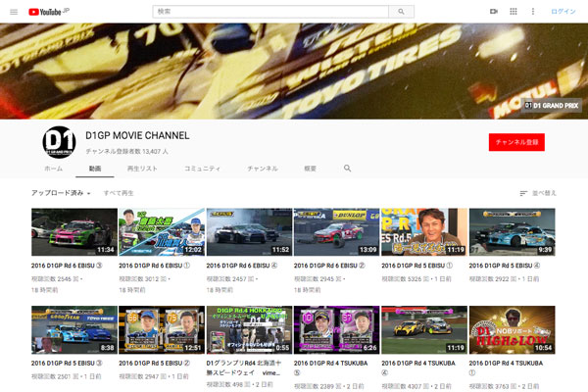The height and width of the screenshot is (392, 588).
Task: Open the YouTube apps grid
Action: [514, 12]
